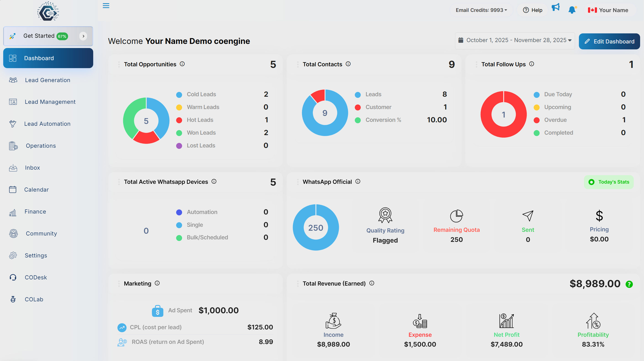Screen dimensions: 644x361
Task: Open the Lead Automation funnel icon
Action: pyautogui.click(x=13, y=124)
